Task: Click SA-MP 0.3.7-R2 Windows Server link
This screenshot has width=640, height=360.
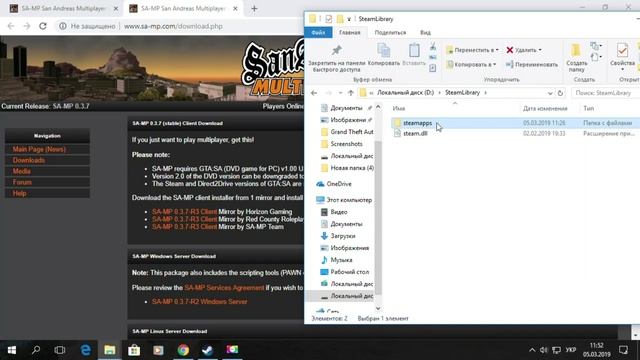Action: (200, 302)
